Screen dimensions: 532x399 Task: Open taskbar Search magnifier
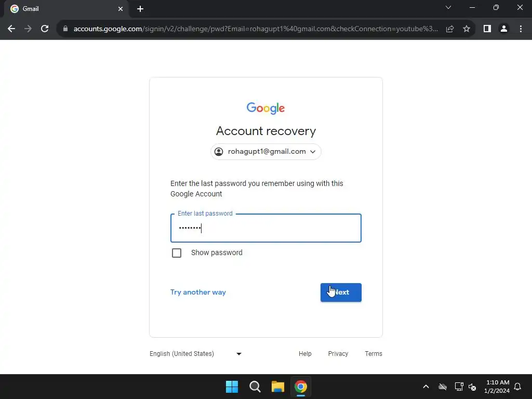(255, 387)
